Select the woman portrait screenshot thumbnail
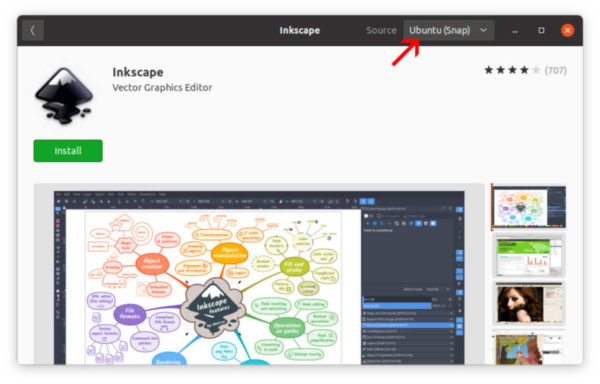600x384 pixels. tap(528, 304)
